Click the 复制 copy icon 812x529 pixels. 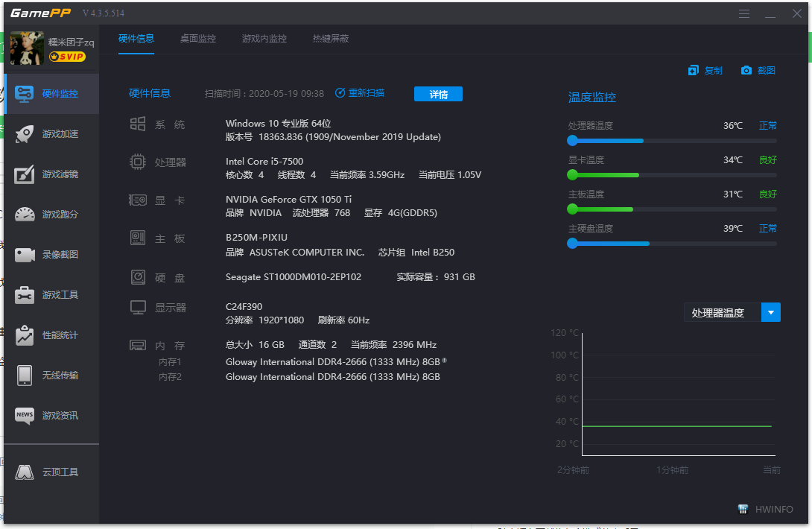point(692,70)
